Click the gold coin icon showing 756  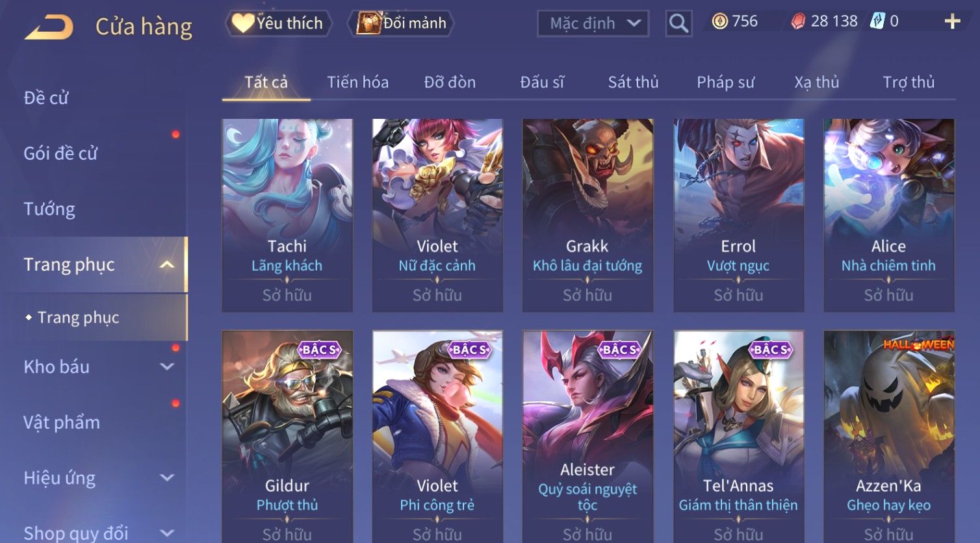click(x=719, y=22)
